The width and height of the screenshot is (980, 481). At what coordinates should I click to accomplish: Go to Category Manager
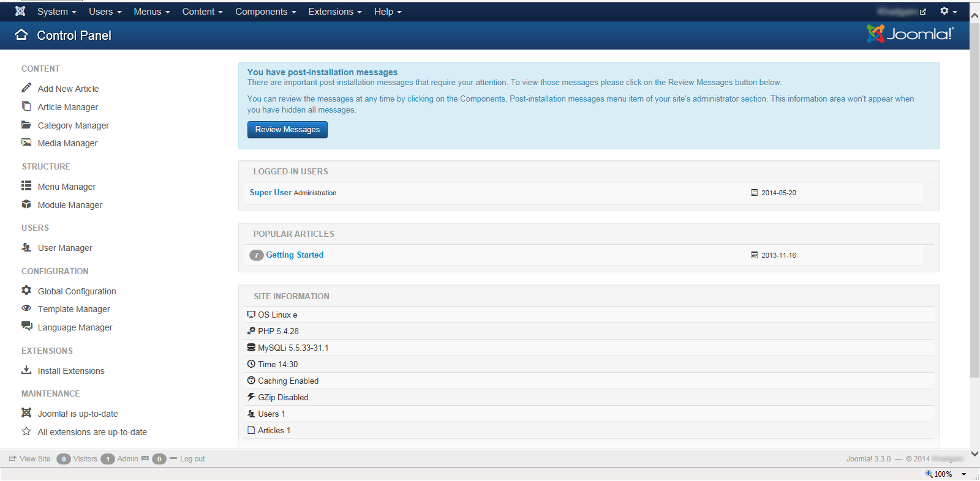(x=73, y=125)
